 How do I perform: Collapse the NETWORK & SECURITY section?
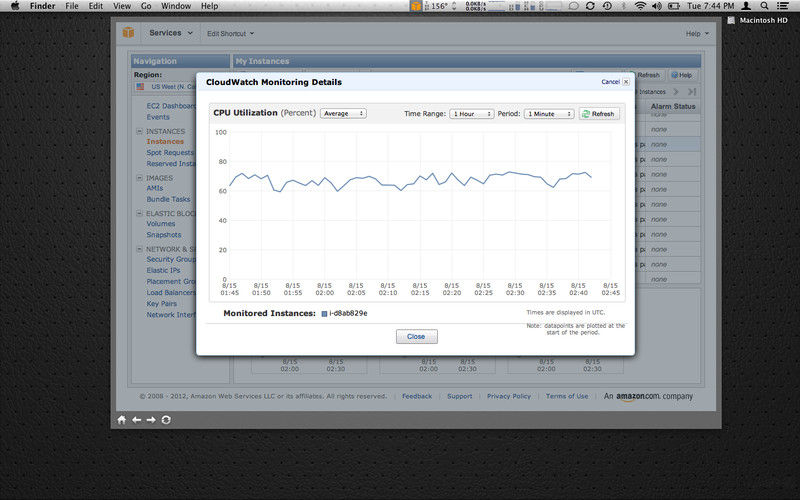[x=139, y=249]
